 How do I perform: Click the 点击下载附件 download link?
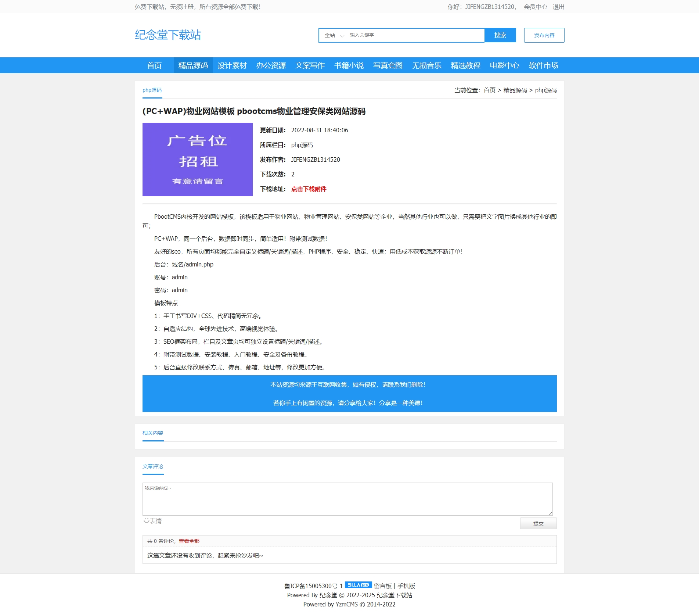coord(309,189)
